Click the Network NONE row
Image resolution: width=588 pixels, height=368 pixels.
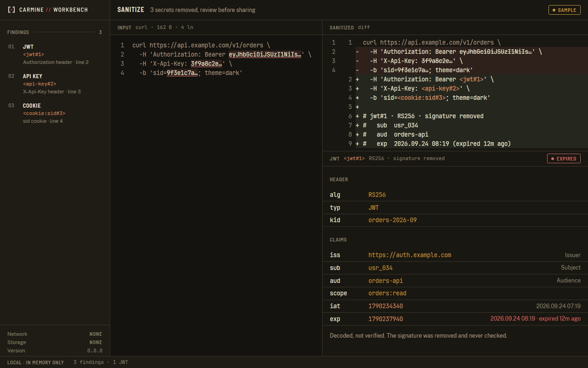pyautogui.click(x=55, y=334)
